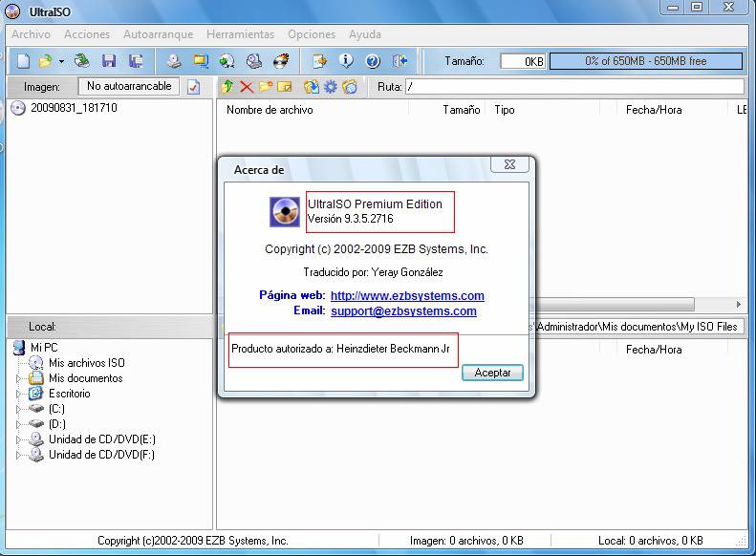Close the Acerca de dialog
The height and width of the screenshot is (556, 756).
tap(509, 164)
